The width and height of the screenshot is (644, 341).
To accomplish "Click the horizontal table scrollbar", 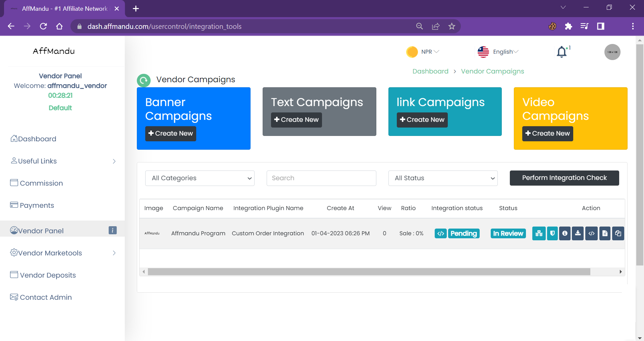I will [369, 272].
